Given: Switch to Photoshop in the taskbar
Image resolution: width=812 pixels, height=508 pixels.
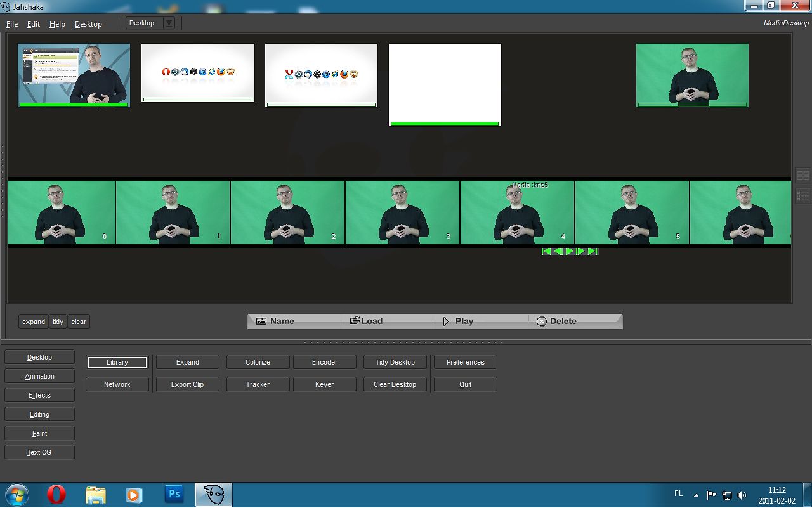Looking at the screenshot, I should pos(174,495).
